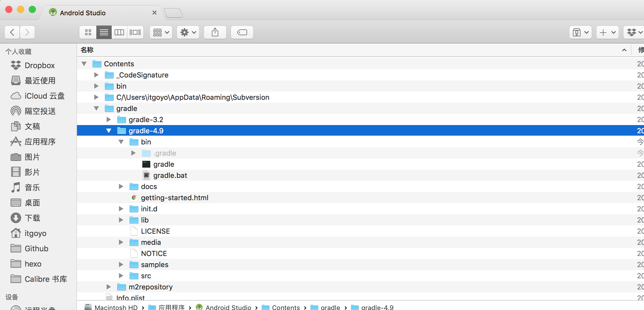Image resolution: width=644 pixels, height=310 pixels.
Task: Go to Macintosh HD in path bar
Action: [x=111, y=307]
